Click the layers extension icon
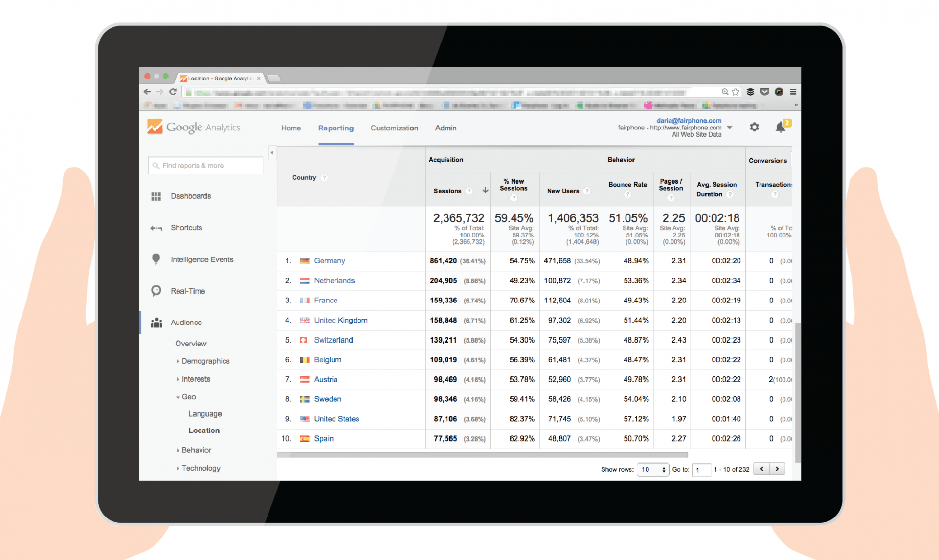 pos(751,92)
